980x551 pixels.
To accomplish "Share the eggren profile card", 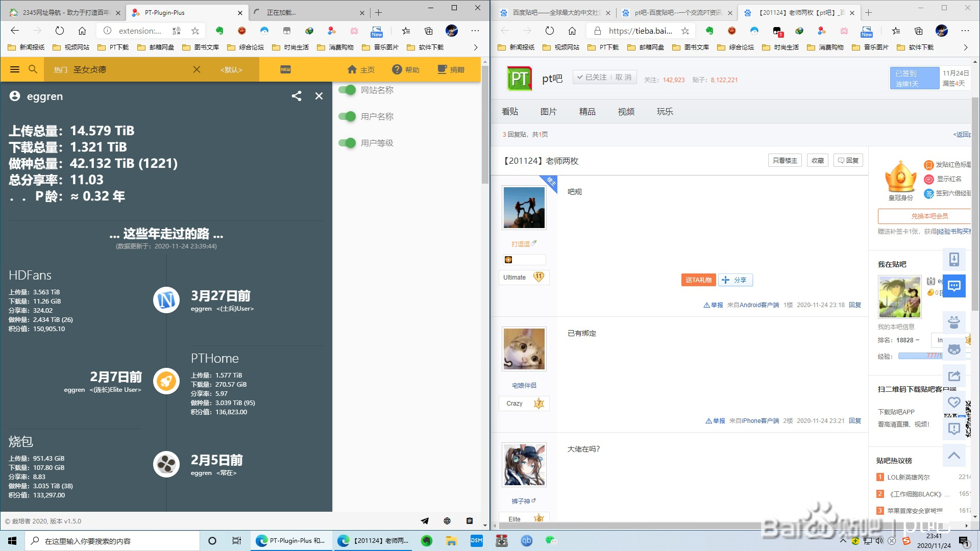I will coord(297,96).
